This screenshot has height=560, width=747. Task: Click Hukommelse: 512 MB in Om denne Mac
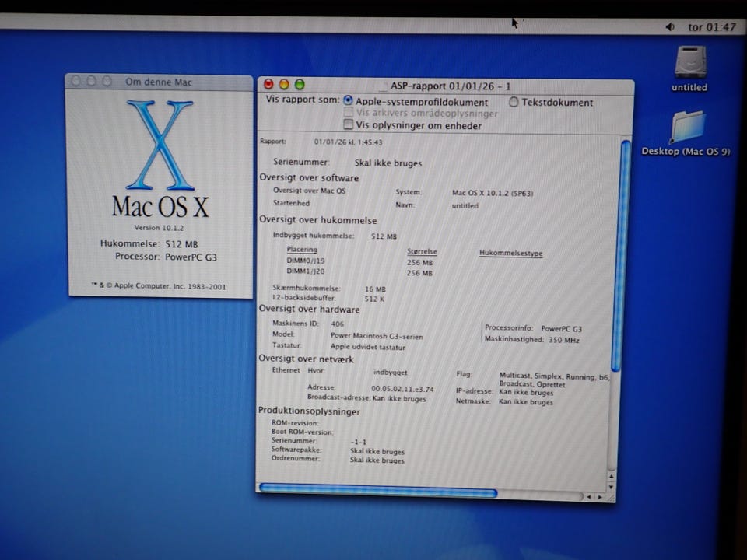(x=149, y=243)
